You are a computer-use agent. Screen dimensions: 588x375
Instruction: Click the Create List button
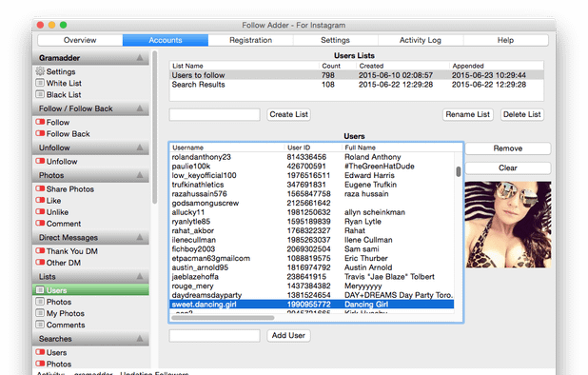(288, 114)
